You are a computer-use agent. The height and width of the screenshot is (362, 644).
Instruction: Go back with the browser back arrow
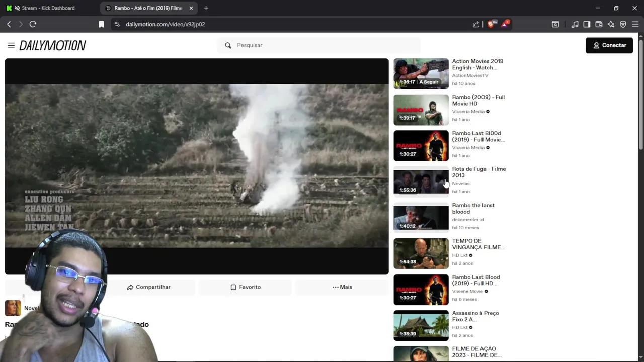pos(9,24)
